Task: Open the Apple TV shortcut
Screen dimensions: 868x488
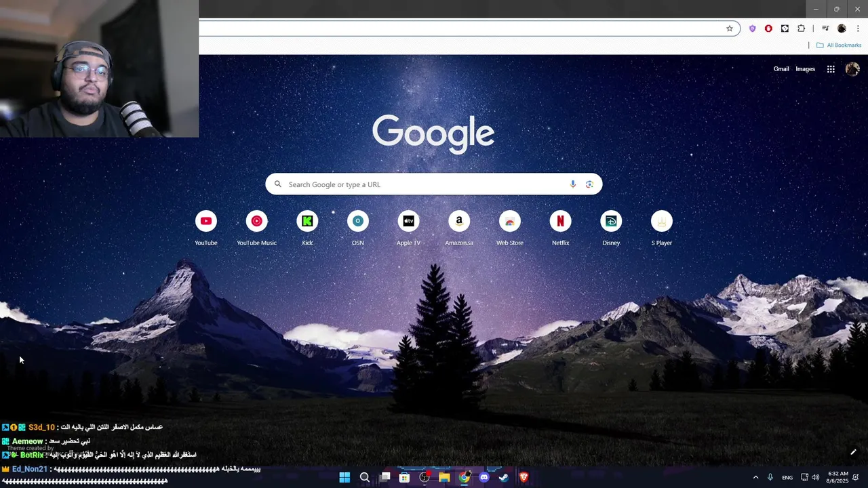Action: pos(408,228)
